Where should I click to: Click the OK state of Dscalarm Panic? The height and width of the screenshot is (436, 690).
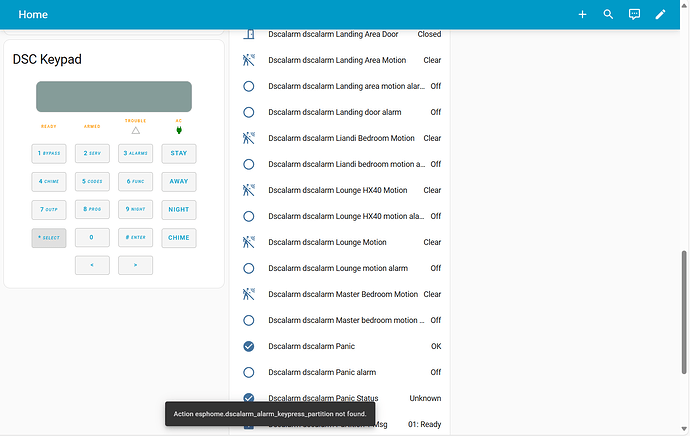(x=436, y=346)
